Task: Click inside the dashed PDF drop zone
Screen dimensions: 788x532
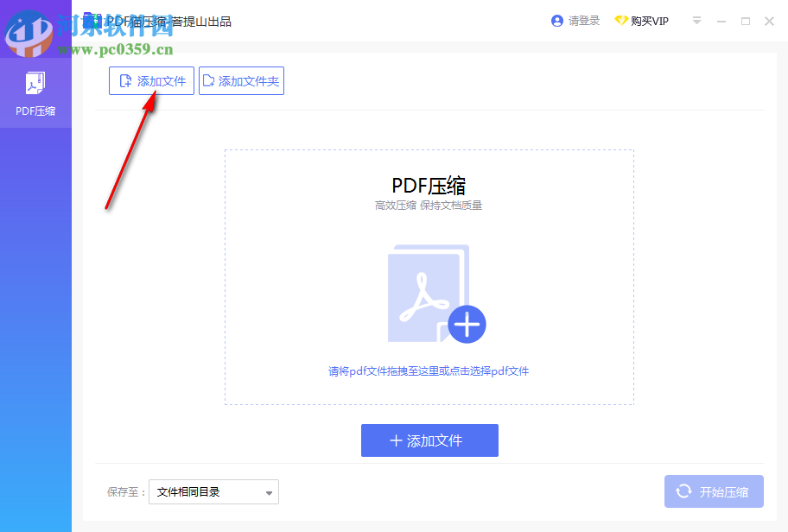Action: pos(429,276)
